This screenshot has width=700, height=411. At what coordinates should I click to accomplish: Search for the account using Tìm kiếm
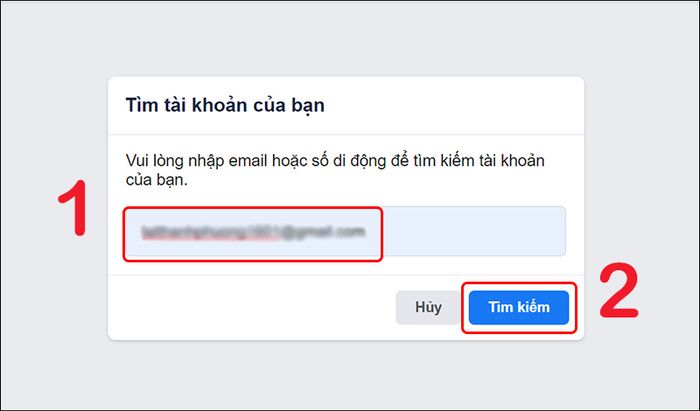(x=519, y=307)
